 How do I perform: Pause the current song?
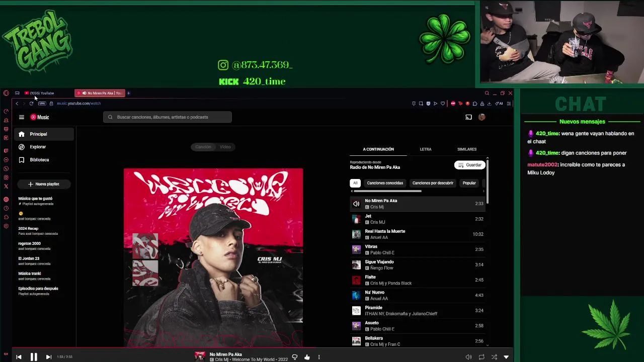pos(34,357)
